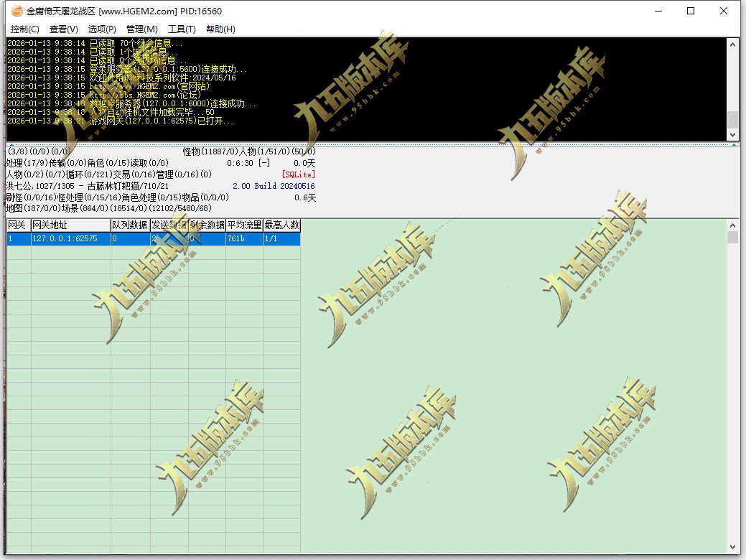This screenshot has height=560, width=746.
Task: Click the 发送数据 column header
Action: point(169,225)
